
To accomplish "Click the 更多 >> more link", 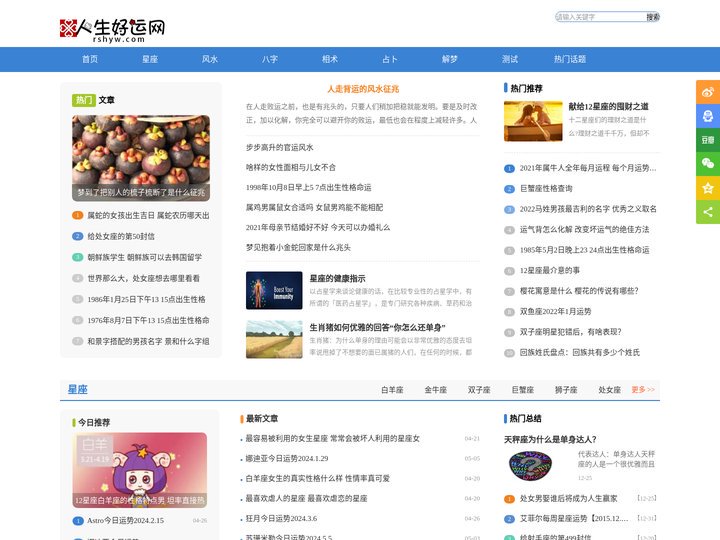I will tap(643, 389).
